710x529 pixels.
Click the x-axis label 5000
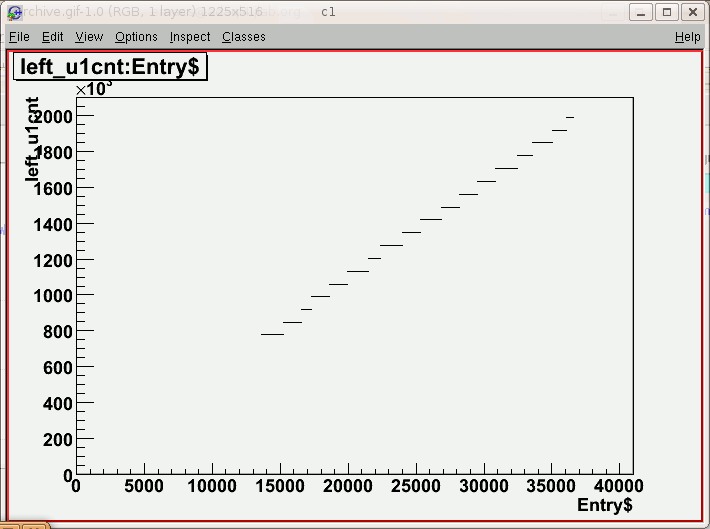point(144,486)
